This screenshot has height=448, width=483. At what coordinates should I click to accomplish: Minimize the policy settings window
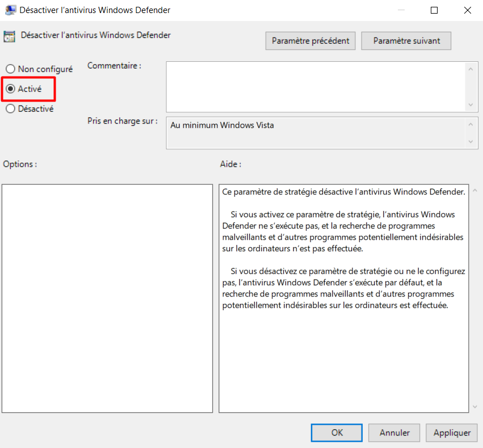[x=401, y=10]
